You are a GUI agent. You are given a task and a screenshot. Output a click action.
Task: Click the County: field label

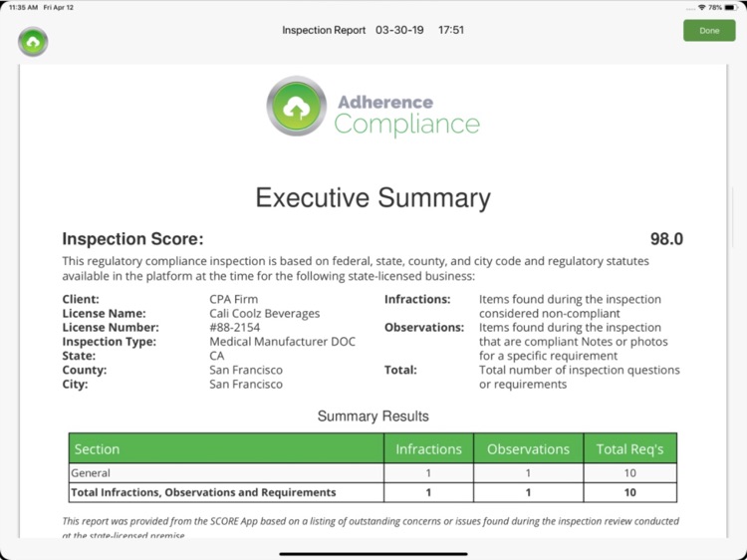pos(85,370)
